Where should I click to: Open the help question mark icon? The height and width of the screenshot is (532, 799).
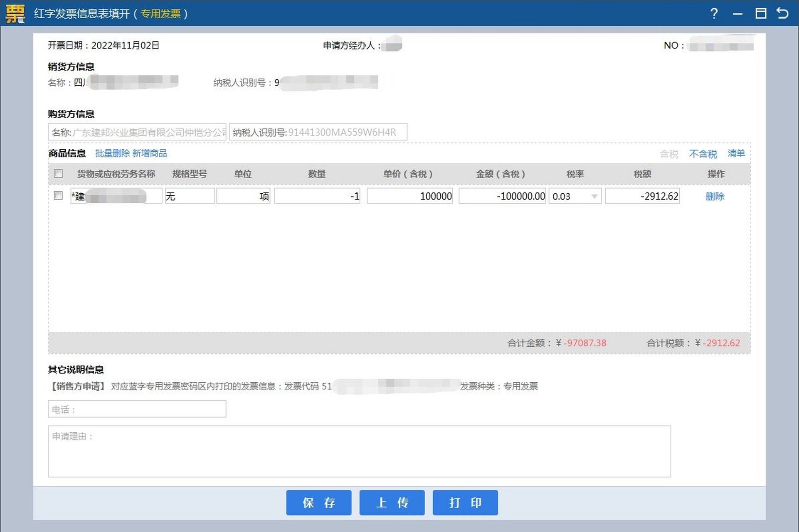pos(714,14)
